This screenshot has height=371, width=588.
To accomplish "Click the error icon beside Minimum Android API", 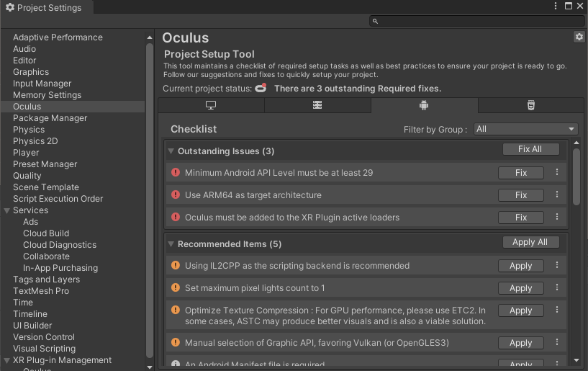I will pos(176,172).
